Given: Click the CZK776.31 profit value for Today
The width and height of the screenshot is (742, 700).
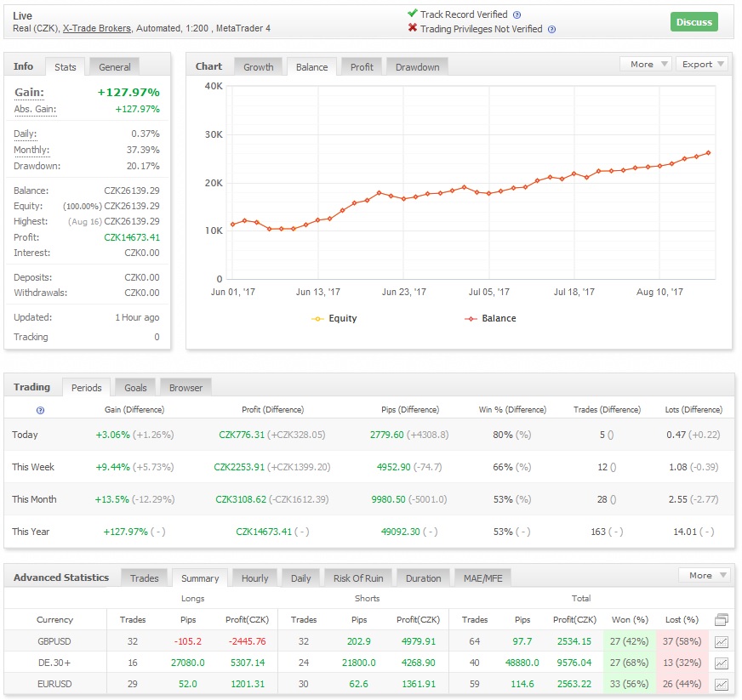Looking at the screenshot, I should (x=242, y=435).
